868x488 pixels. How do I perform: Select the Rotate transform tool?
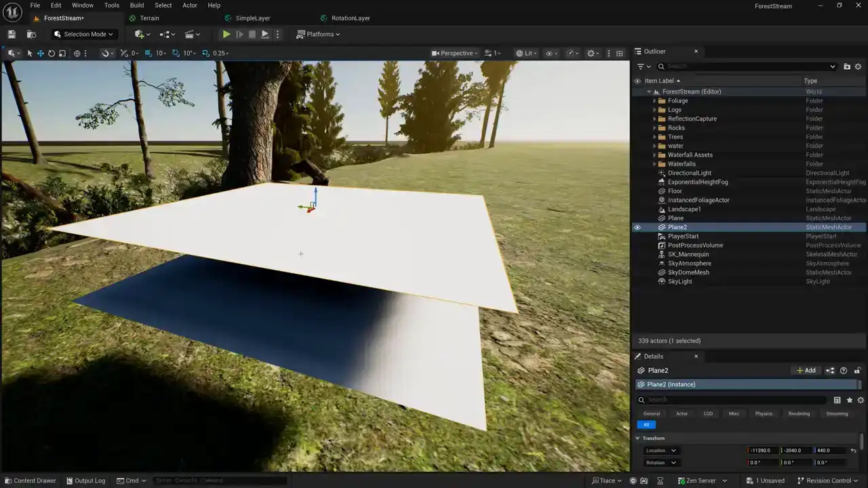point(52,54)
